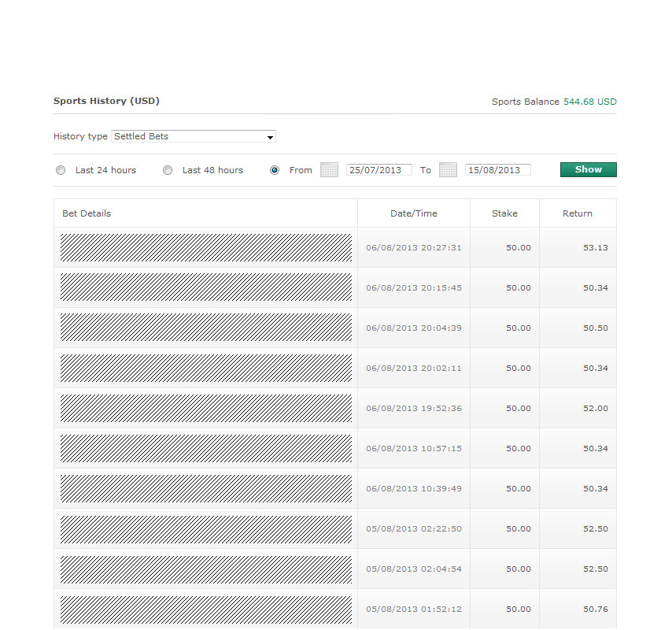Image resolution: width=672 pixels, height=630 pixels.
Task: Click the To date field 15/08/2013
Action: point(497,170)
